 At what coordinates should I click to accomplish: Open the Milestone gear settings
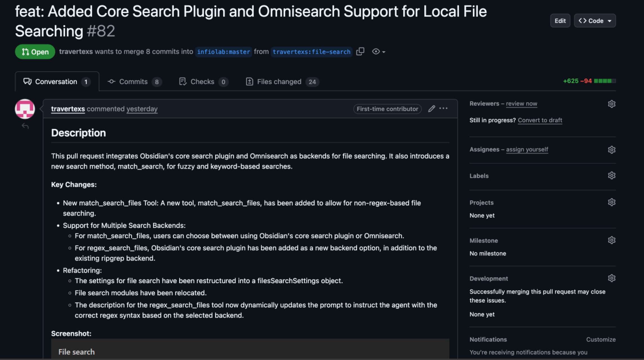[611, 240]
